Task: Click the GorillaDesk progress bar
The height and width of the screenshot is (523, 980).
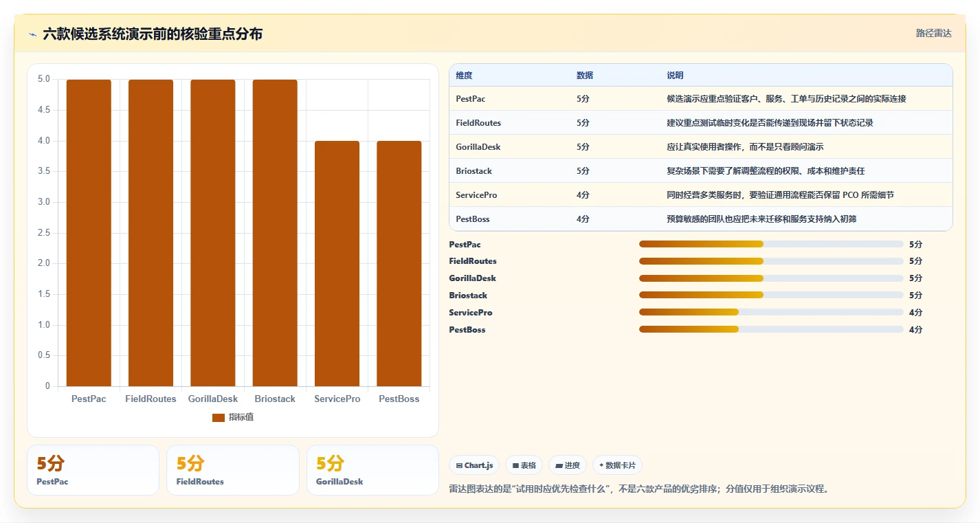Action: [771, 278]
